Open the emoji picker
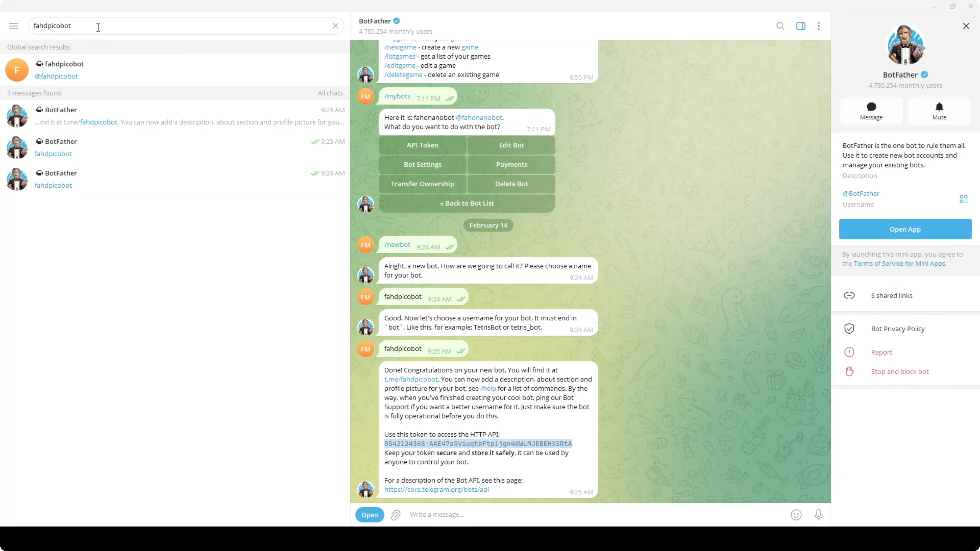 (796, 515)
